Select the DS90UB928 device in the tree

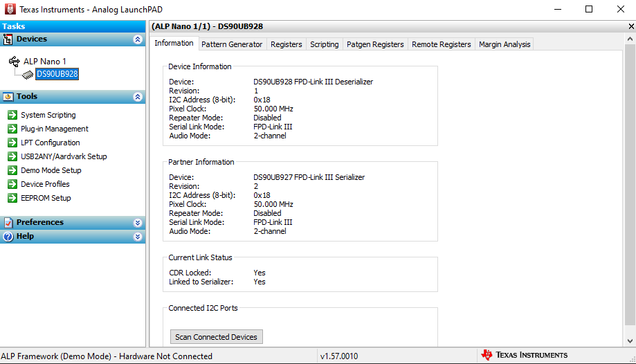[x=57, y=74]
